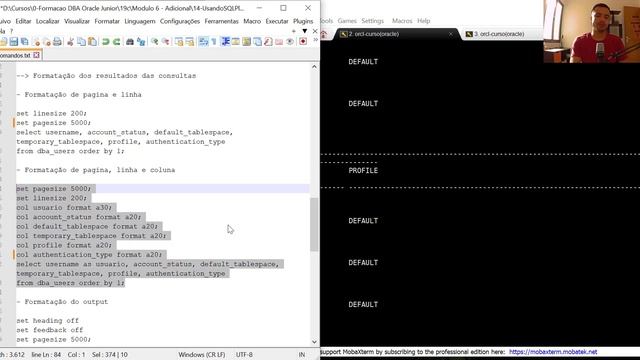Toggle Word wrap in the toolbar
This screenshot has height=360, width=640.
click(x=203, y=42)
